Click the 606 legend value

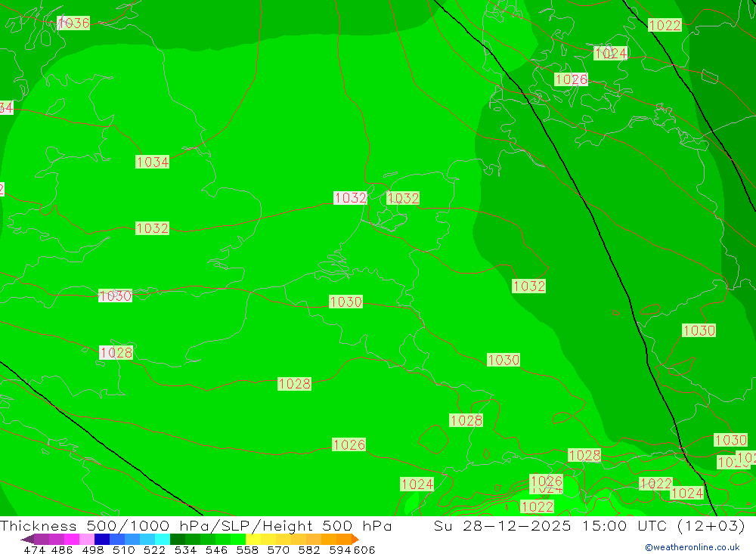(x=364, y=549)
